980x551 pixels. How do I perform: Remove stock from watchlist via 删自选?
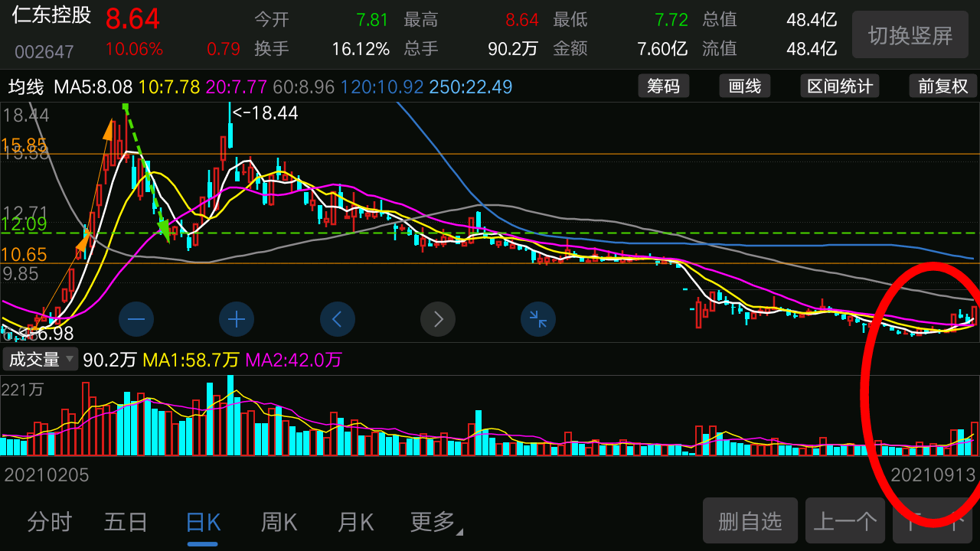click(x=750, y=520)
